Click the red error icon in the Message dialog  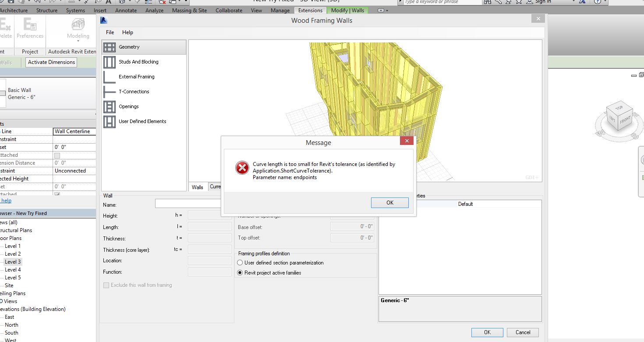pyautogui.click(x=242, y=168)
